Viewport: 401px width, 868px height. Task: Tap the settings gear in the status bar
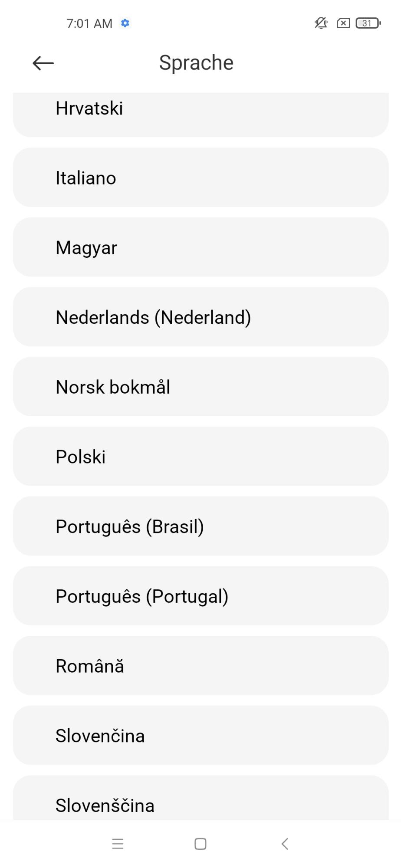tap(125, 23)
